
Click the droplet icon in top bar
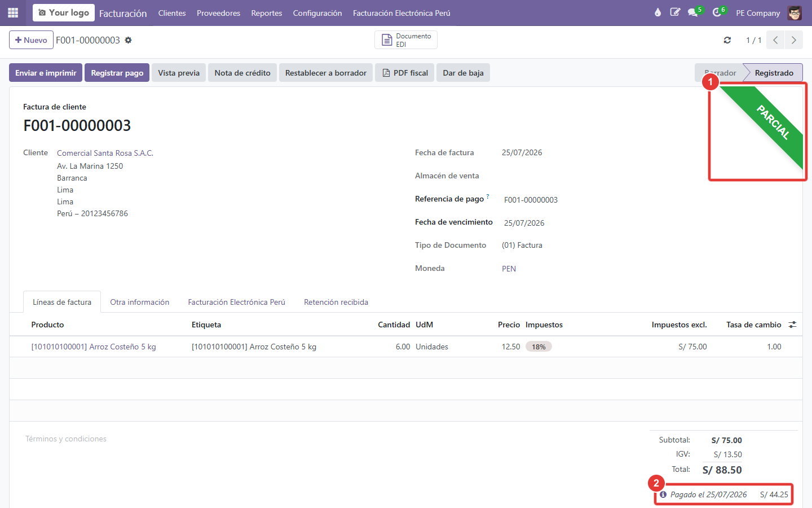coord(657,12)
